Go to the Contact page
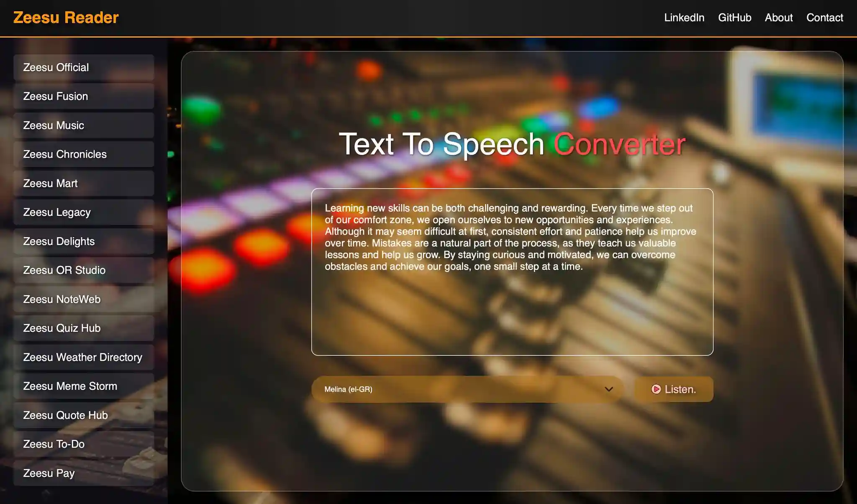Screen dimensions: 857x504 824,18
